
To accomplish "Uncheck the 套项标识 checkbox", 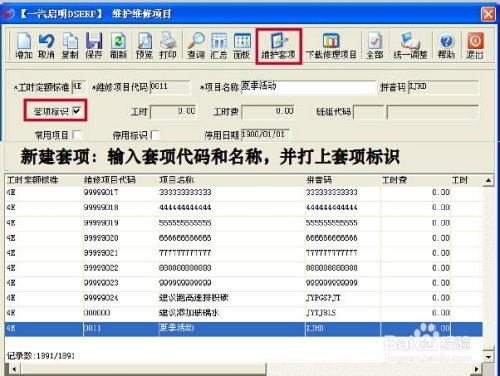I will [77, 111].
